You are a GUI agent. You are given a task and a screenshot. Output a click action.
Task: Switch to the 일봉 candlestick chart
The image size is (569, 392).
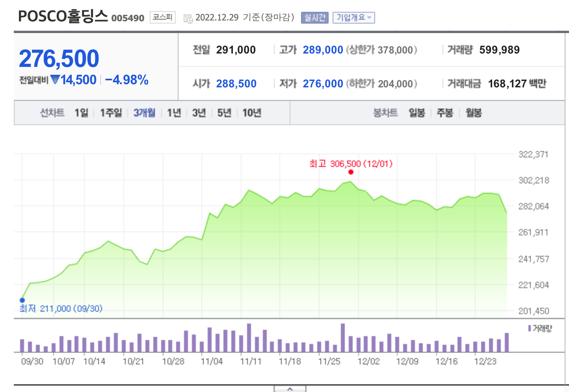(417, 113)
